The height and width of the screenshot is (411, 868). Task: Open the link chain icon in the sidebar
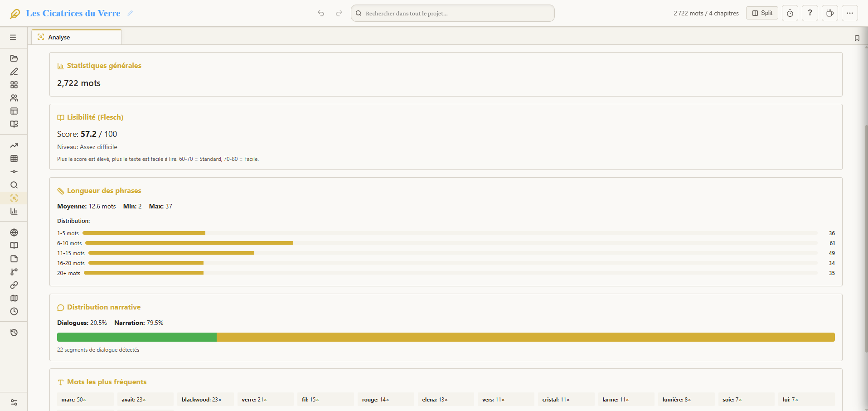tap(14, 285)
